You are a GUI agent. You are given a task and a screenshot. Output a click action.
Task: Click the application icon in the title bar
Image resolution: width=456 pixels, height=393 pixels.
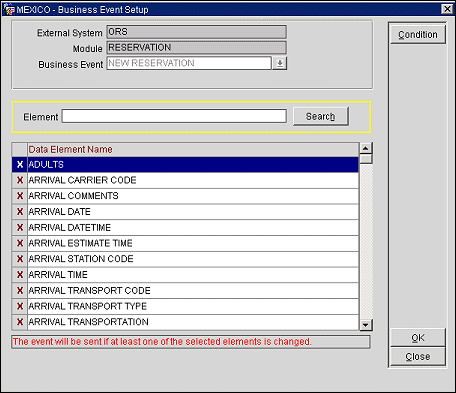[x=9, y=9]
